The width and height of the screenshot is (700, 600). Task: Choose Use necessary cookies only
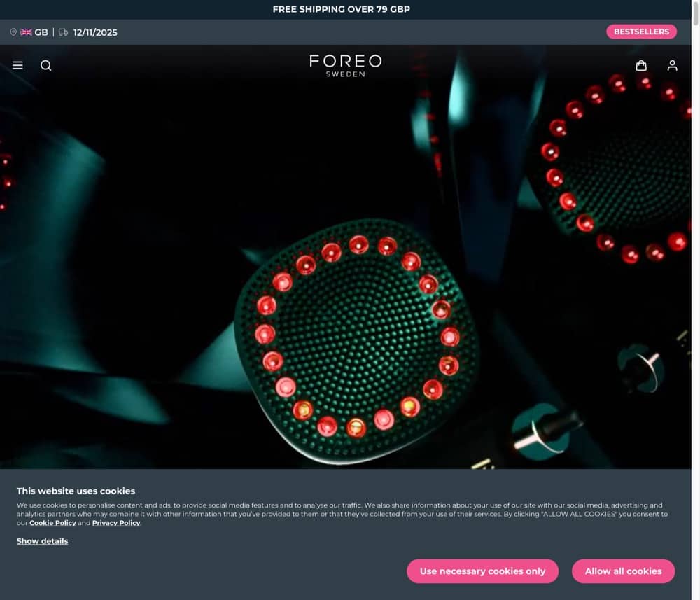coord(482,571)
